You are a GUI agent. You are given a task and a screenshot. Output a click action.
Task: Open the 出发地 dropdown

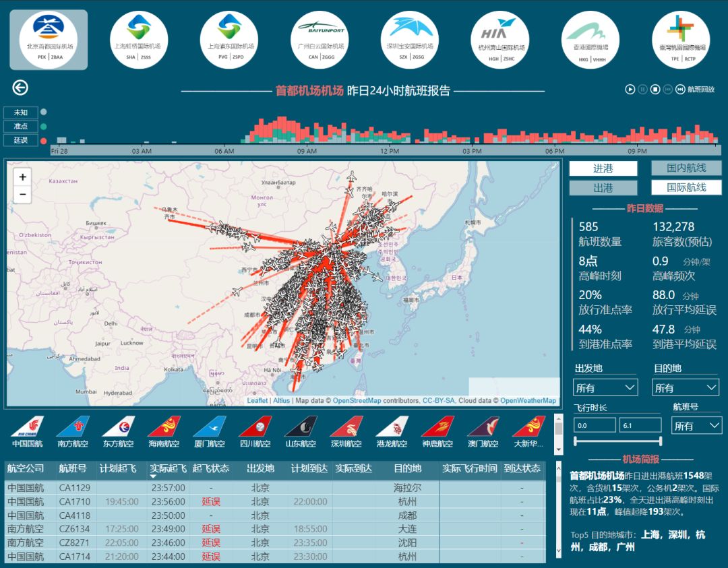tap(605, 387)
